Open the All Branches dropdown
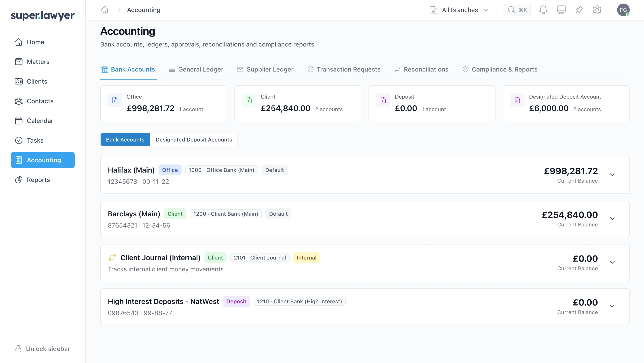644x363 pixels. click(460, 10)
